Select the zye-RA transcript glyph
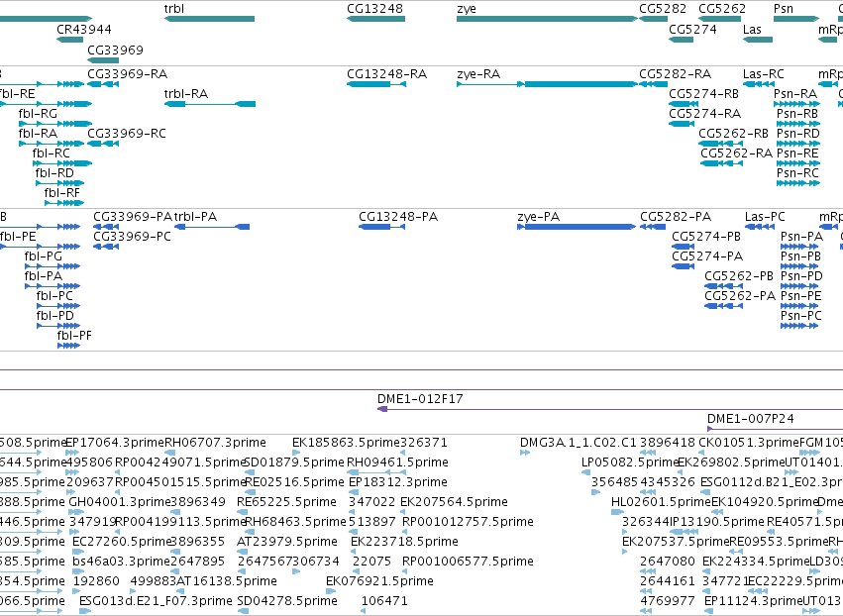This screenshot has width=843, height=616. [547, 84]
